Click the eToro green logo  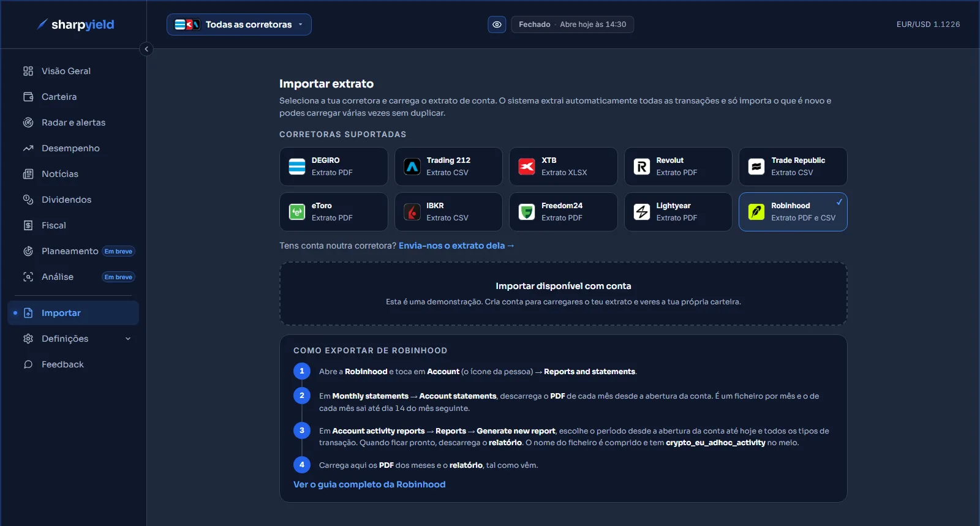[297, 212]
